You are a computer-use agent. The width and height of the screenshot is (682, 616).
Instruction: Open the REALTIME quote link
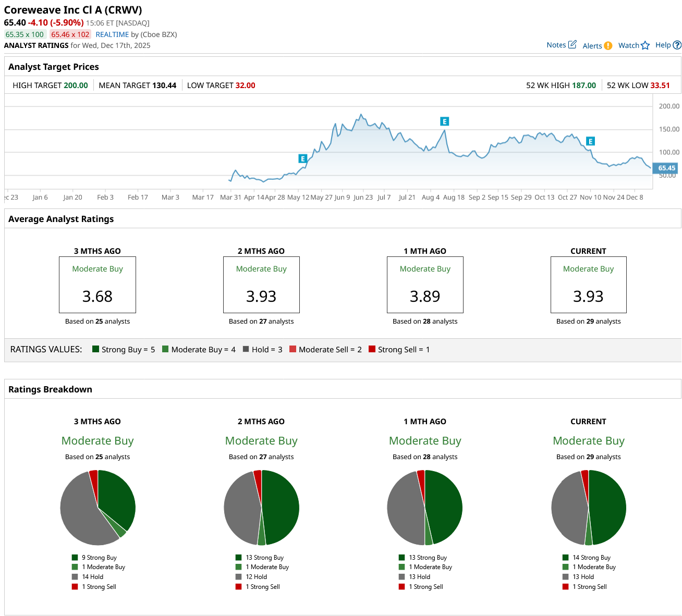coord(112,34)
